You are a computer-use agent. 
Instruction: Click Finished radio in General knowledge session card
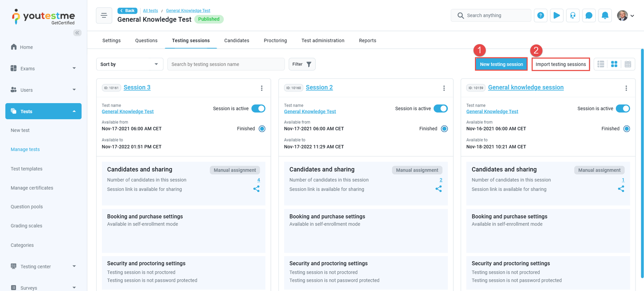(627, 129)
